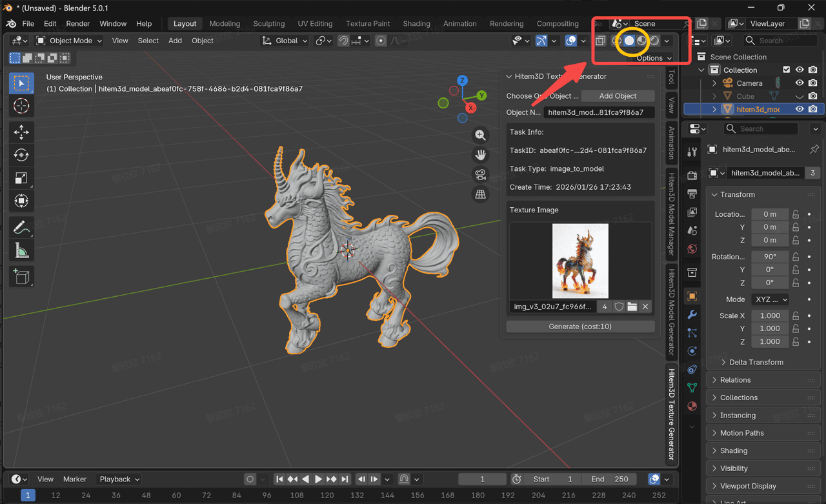Toggle auto keying record button
826x504 pixels.
[x=250, y=479]
